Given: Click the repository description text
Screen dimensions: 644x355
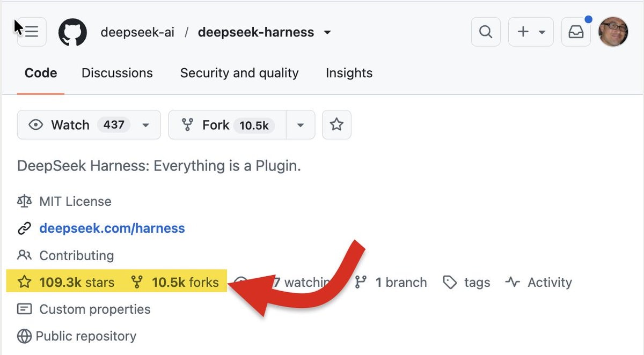Looking at the screenshot, I should click(159, 166).
